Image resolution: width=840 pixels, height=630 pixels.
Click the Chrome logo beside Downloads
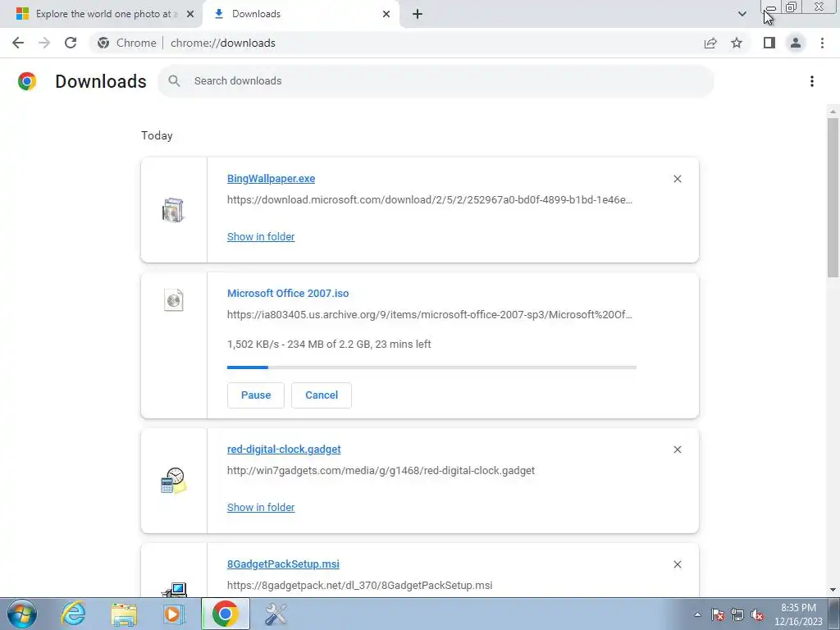click(x=27, y=81)
